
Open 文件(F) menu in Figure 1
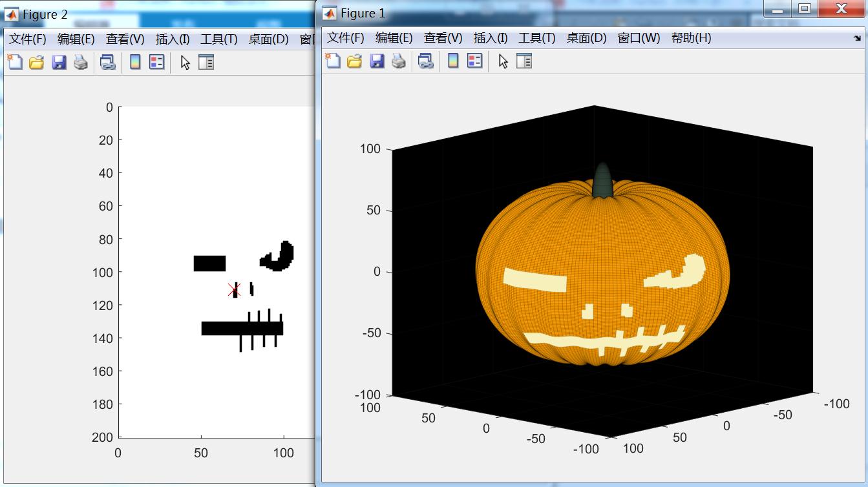tap(346, 38)
